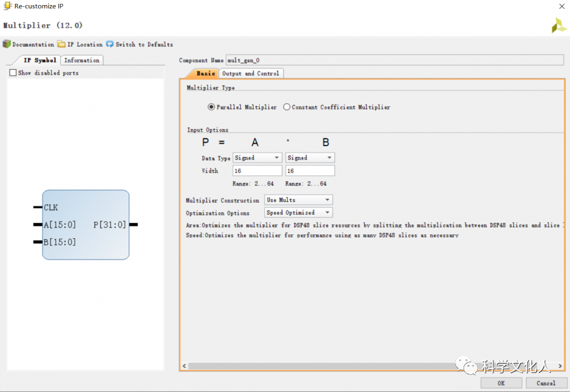Select Parallel Multiplier radio button

[212, 107]
